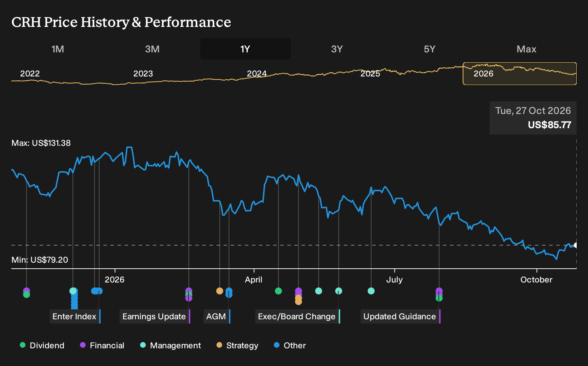Click the lone green Dividend marker after April

pyautogui.click(x=278, y=291)
